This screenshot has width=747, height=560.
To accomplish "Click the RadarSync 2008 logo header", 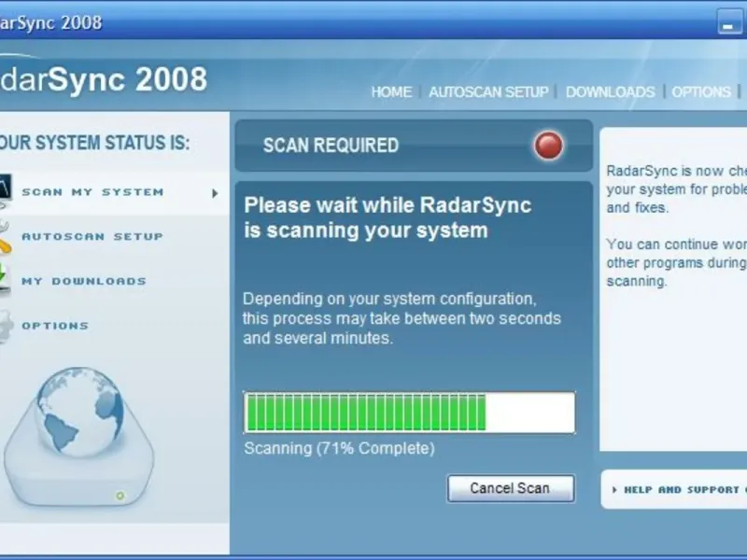I will [x=104, y=79].
